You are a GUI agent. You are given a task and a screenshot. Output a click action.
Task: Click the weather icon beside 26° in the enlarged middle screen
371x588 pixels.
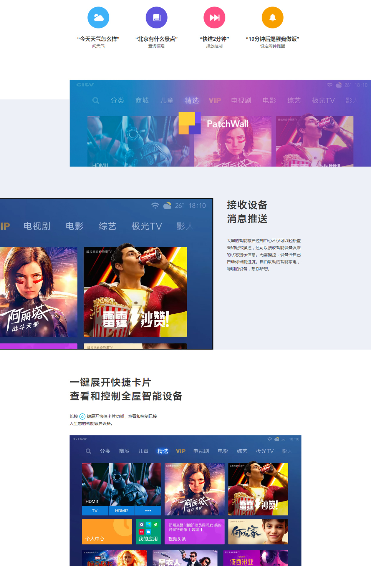[167, 205]
